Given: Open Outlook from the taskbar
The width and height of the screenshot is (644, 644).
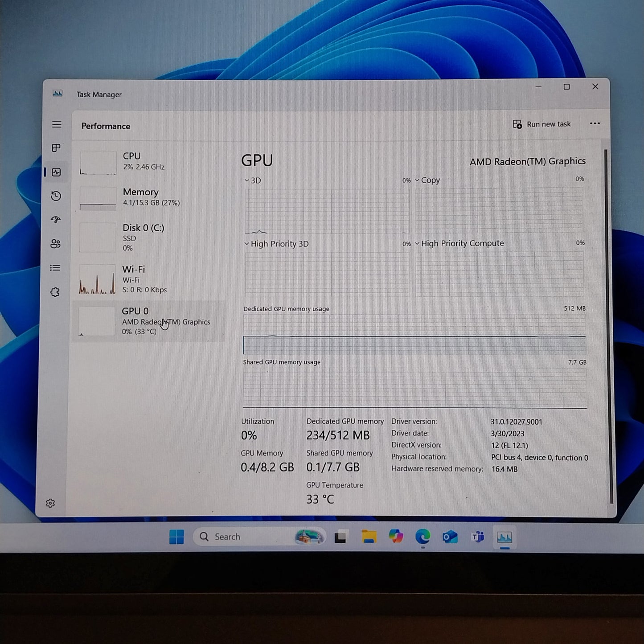Looking at the screenshot, I should tap(450, 537).
